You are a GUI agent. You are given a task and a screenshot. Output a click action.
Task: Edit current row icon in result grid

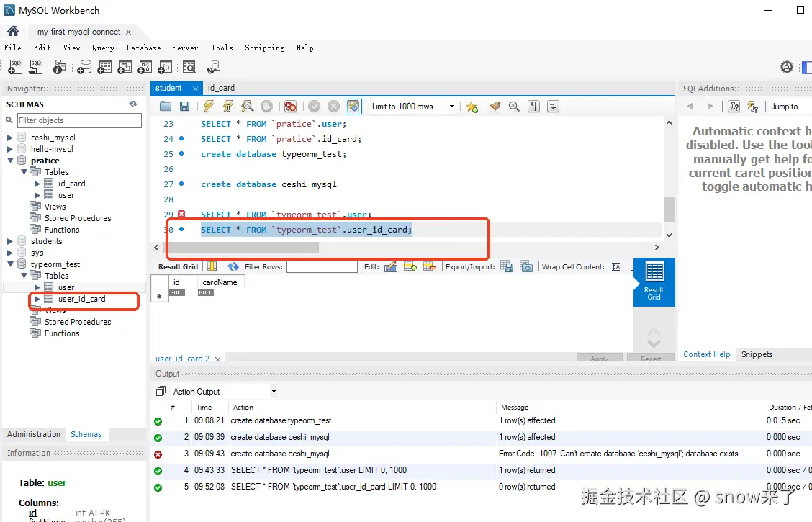(391, 266)
